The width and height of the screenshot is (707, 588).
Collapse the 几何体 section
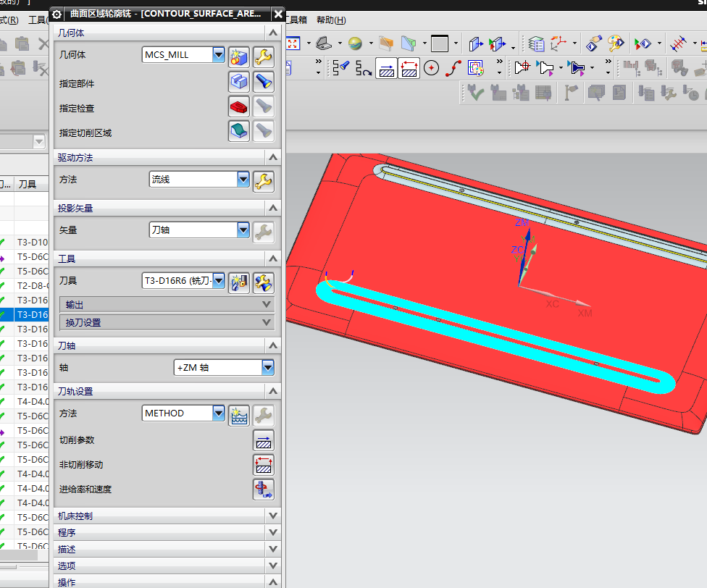pyautogui.click(x=273, y=33)
